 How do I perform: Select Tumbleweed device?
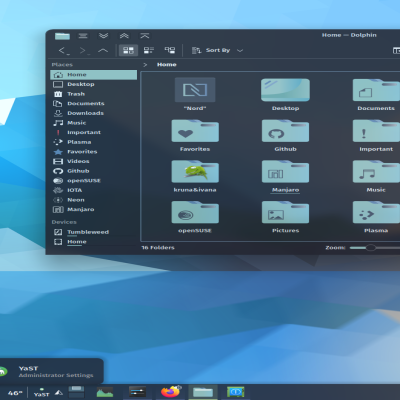(94, 232)
